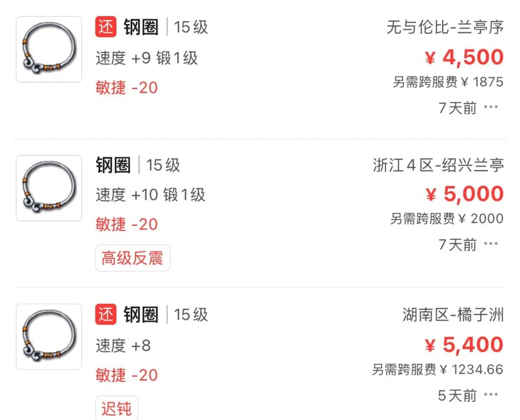Click the ¥ 4,500 price
Viewport: 520px width, 420px height.
pos(465,58)
